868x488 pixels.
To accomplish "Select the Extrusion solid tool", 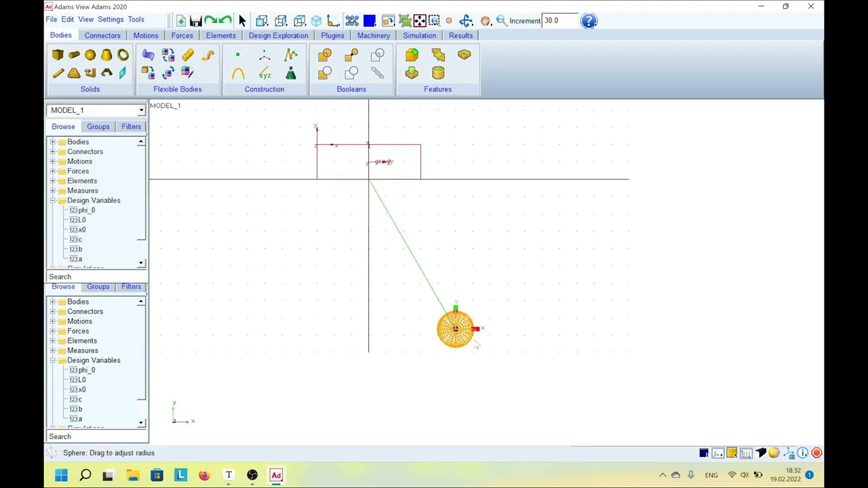I will 90,73.
